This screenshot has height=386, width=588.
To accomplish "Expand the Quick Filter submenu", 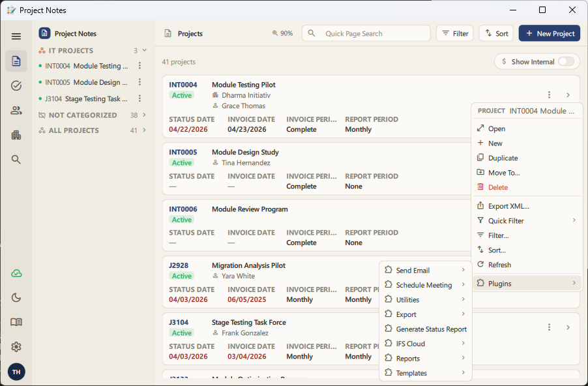I will click(527, 220).
